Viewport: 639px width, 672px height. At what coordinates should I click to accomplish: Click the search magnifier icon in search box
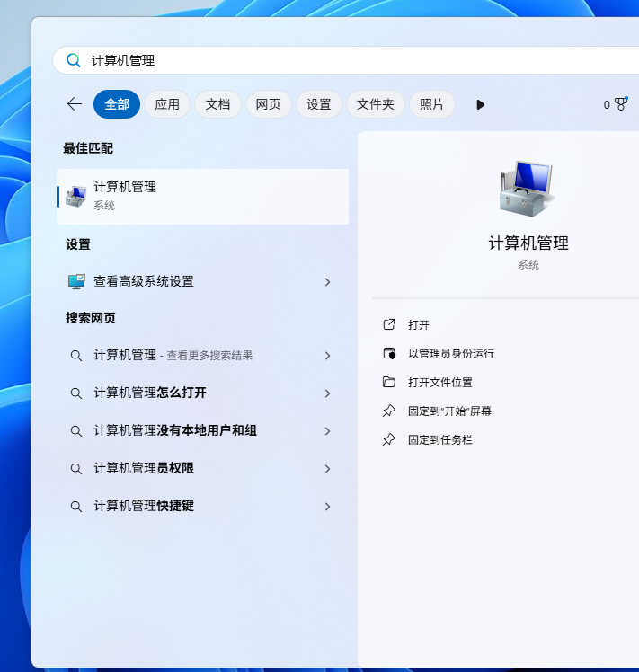pyautogui.click(x=74, y=60)
